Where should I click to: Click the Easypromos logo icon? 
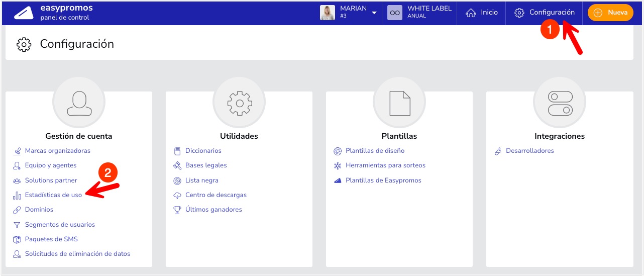pyautogui.click(x=23, y=13)
